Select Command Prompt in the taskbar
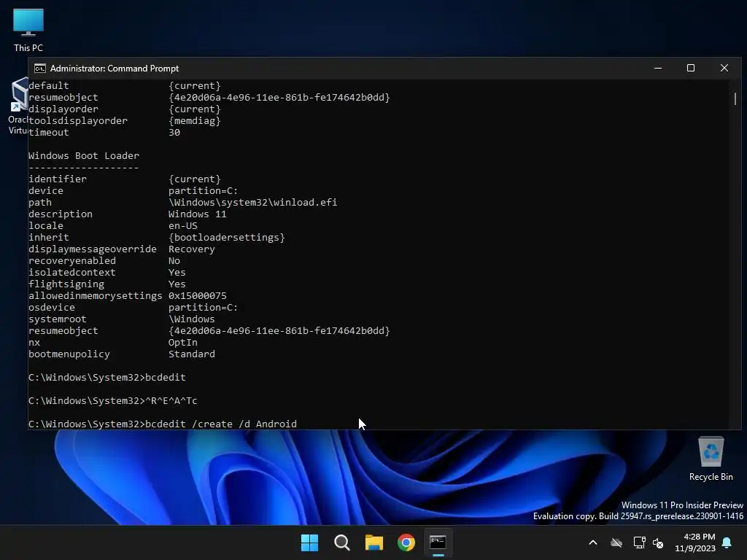The height and width of the screenshot is (560, 747). (438, 542)
